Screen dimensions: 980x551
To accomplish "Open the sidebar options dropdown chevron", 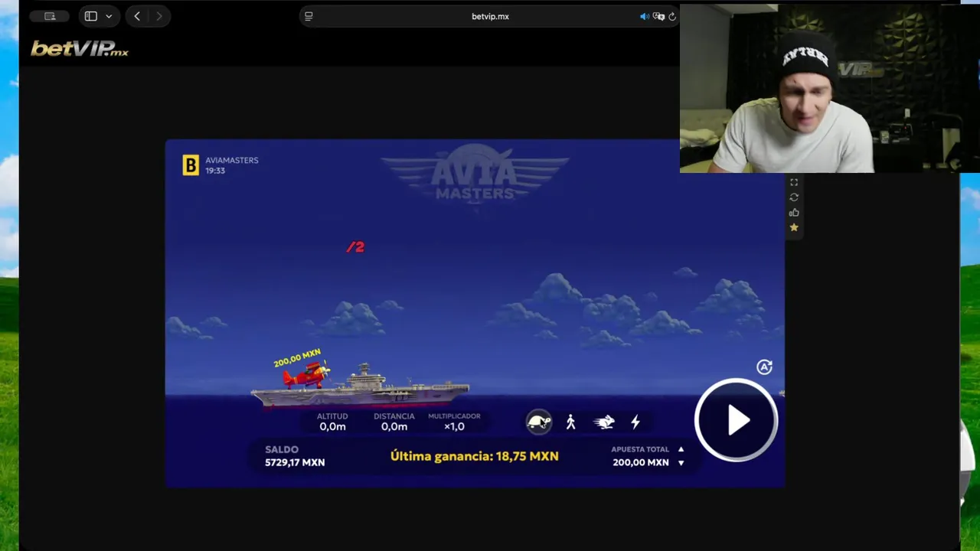I will coord(109,16).
